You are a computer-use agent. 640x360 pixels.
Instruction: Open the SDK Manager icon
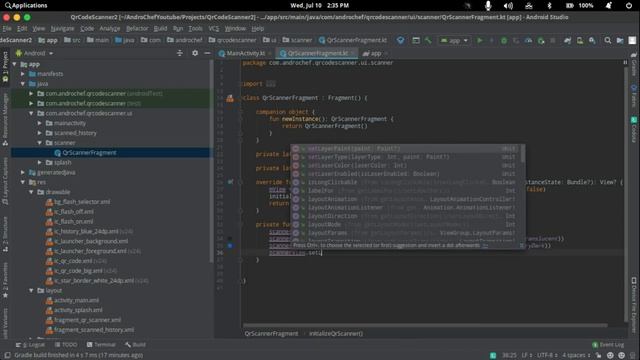coord(592,40)
